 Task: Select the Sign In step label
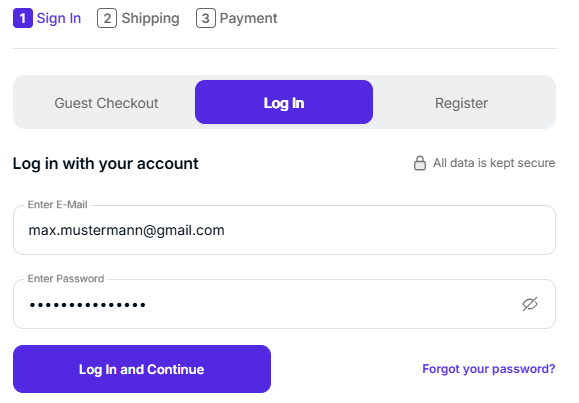[59, 18]
